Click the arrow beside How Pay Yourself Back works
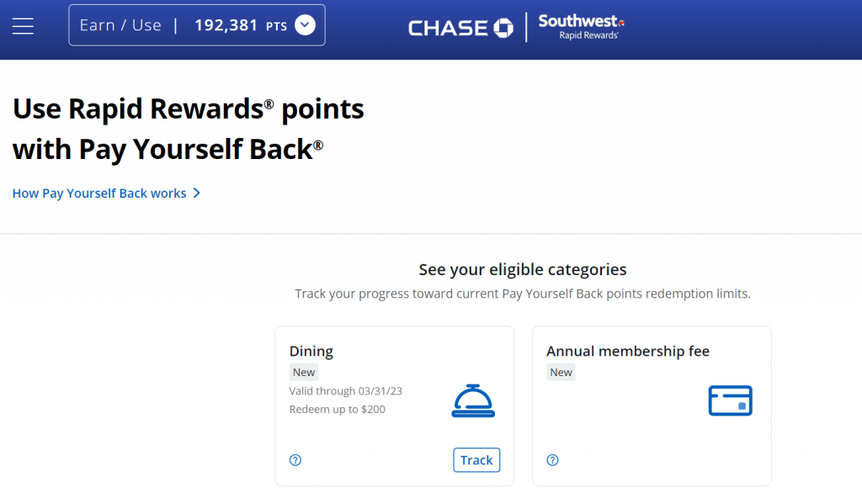Viewport: 862px width, 504px height. (x=197, y=193)
